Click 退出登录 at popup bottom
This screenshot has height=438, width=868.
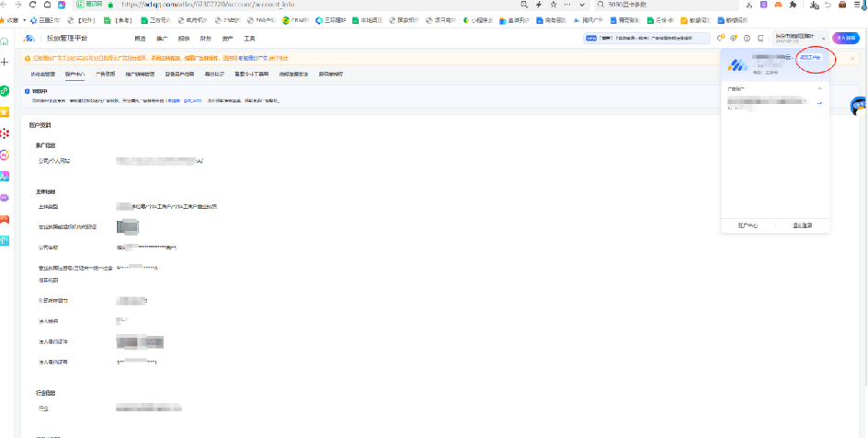click(x=802, y=224)
